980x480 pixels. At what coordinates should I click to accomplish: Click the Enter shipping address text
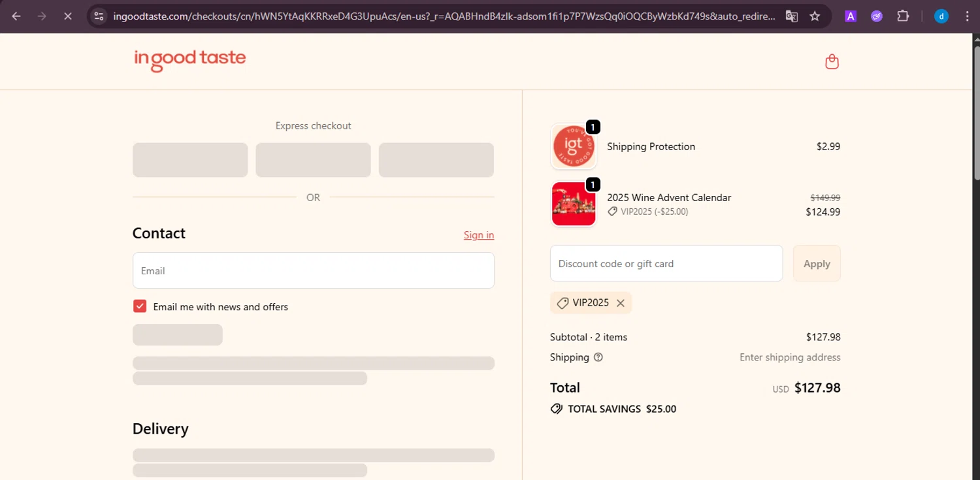tap(790, 357)
